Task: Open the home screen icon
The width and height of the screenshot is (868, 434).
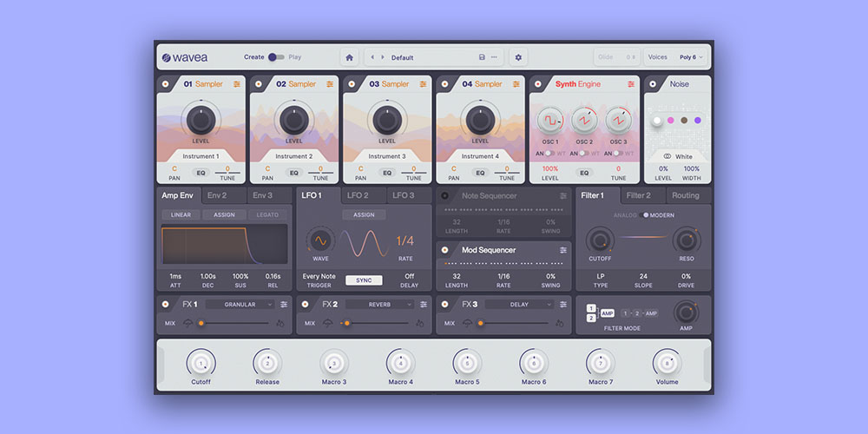Action: 349,57
